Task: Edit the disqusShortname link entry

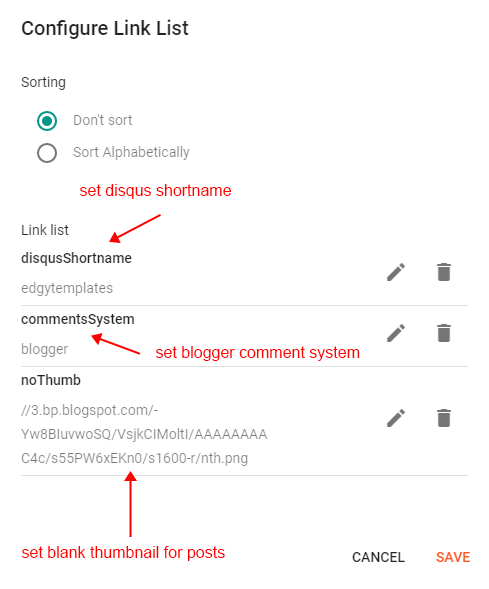Action: point(396,272)
